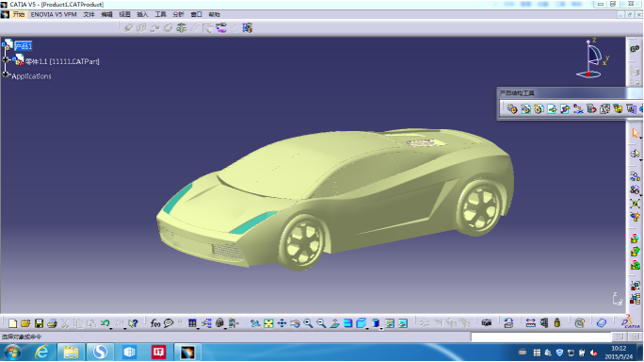This screenshot has height=362, width=644.
Task: Click the blue eraser-shaped toolbar icon
Action: point(602,323)
